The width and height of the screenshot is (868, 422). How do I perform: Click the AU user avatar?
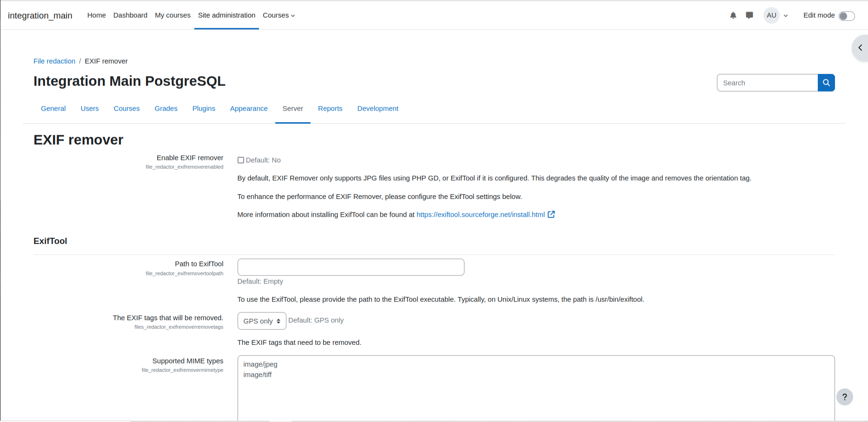tap(771, 15)
